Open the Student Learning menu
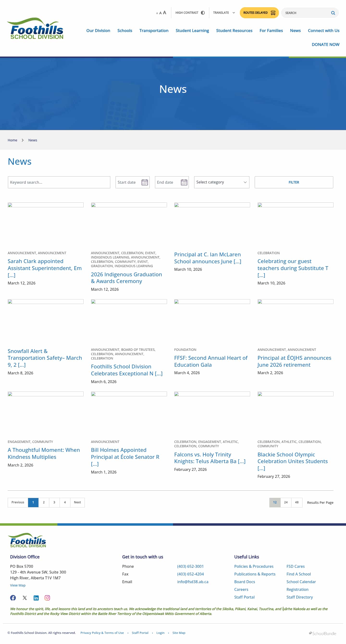The height and width of the screenshot is (644, 346). pos(192,31)
